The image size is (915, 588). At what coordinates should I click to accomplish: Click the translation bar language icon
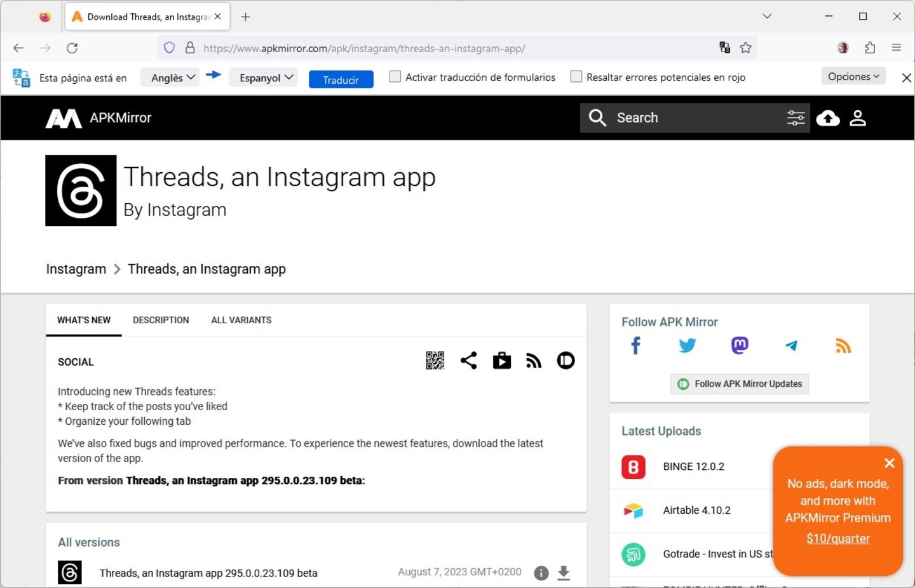(x=21, y=77)
